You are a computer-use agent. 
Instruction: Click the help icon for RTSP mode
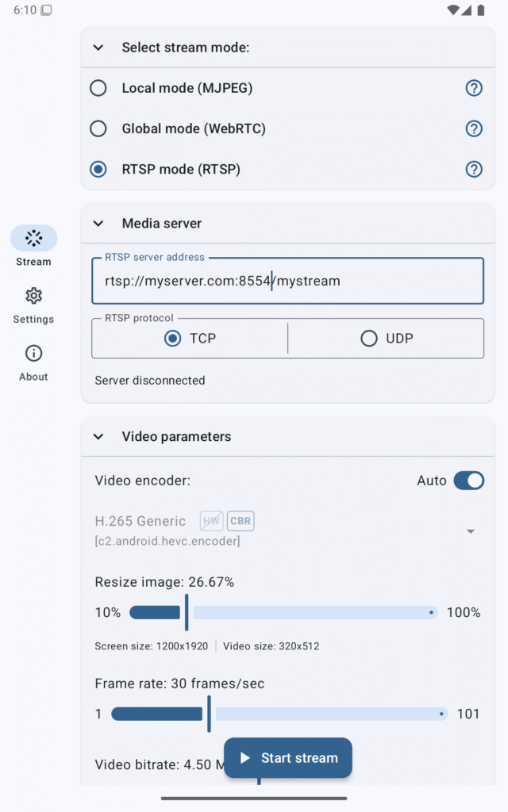[x=474, y=169]
